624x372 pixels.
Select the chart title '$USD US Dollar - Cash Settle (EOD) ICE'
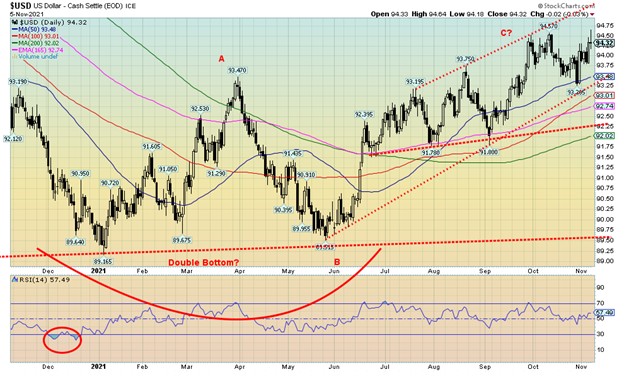click(72, 6)
